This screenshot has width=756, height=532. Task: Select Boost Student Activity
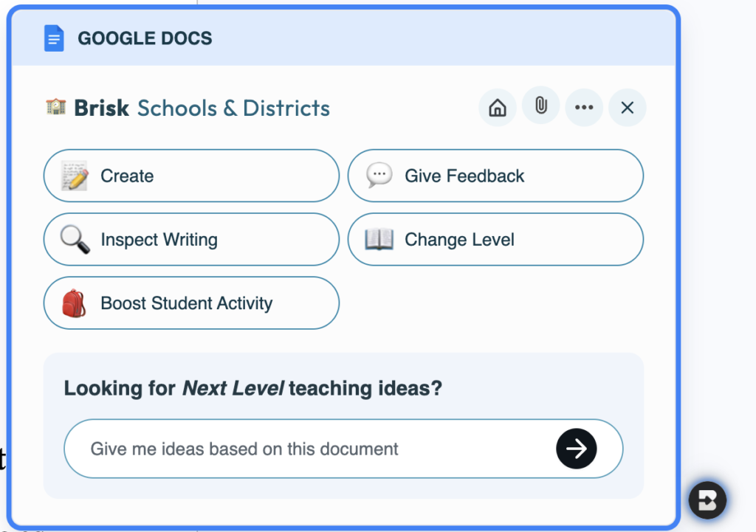[191, 303]
